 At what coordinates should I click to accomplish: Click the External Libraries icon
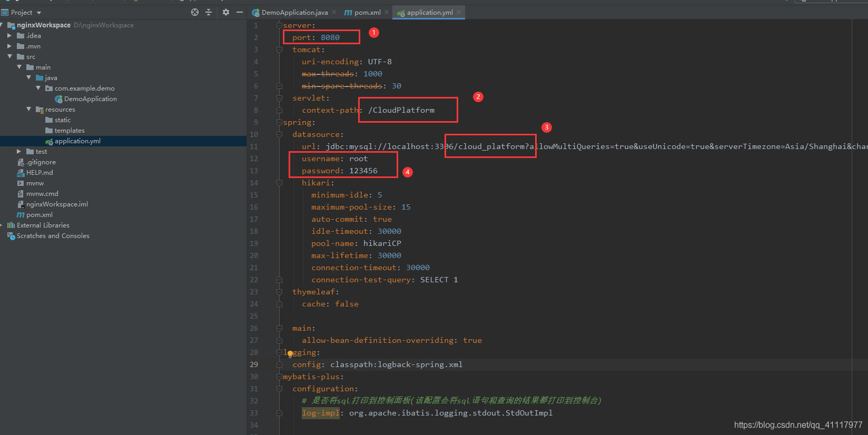tap(11, 225)
